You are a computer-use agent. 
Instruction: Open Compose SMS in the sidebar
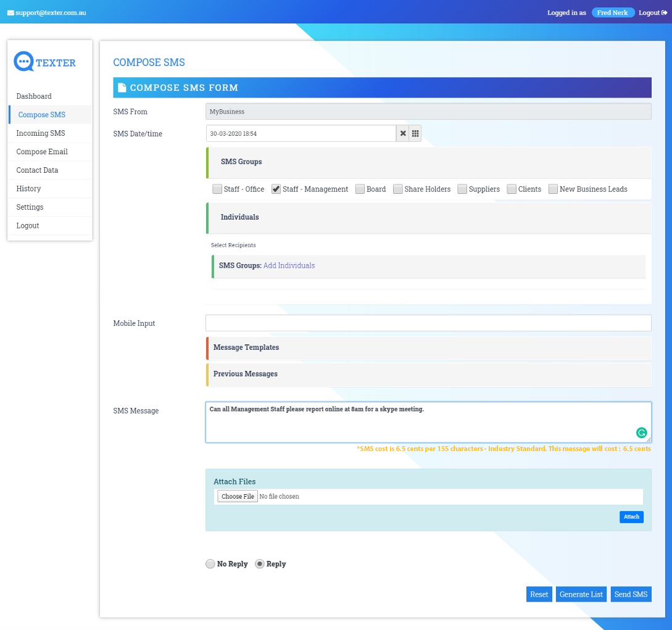tap(50, 114)
